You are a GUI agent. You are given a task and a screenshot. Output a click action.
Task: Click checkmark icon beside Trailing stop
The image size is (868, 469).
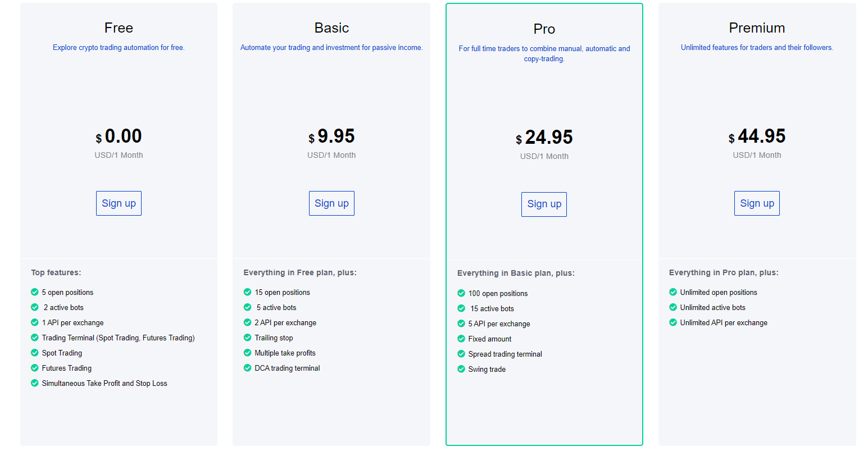(247, 338)
